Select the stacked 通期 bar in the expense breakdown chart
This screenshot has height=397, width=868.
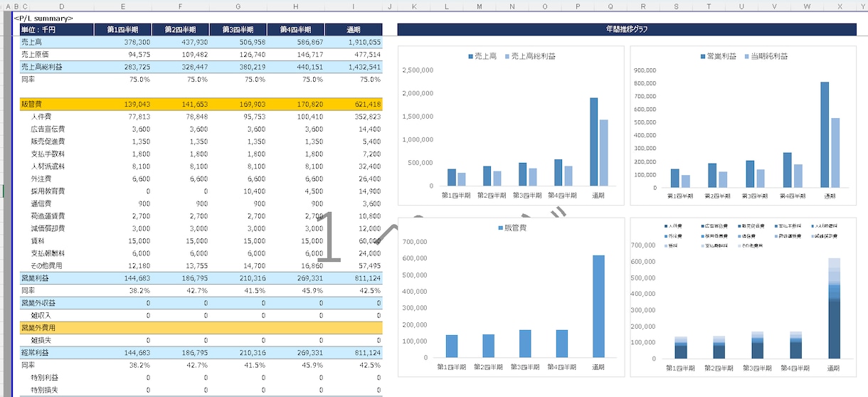click(834, 309)
